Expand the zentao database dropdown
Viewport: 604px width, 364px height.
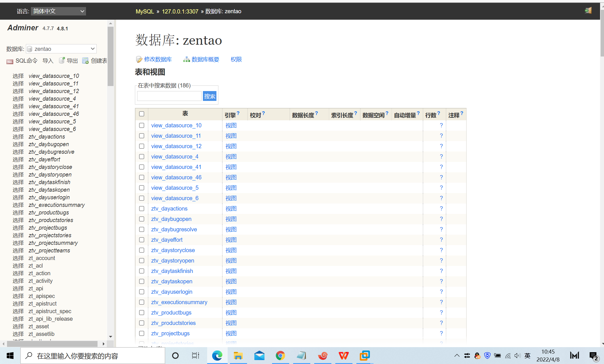(61, 49)
